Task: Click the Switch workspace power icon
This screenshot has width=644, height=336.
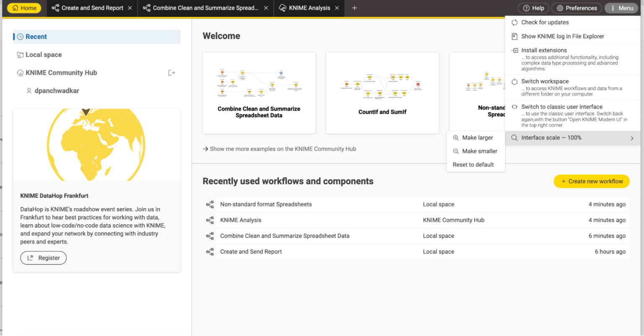Action: (x=514, y=82)
